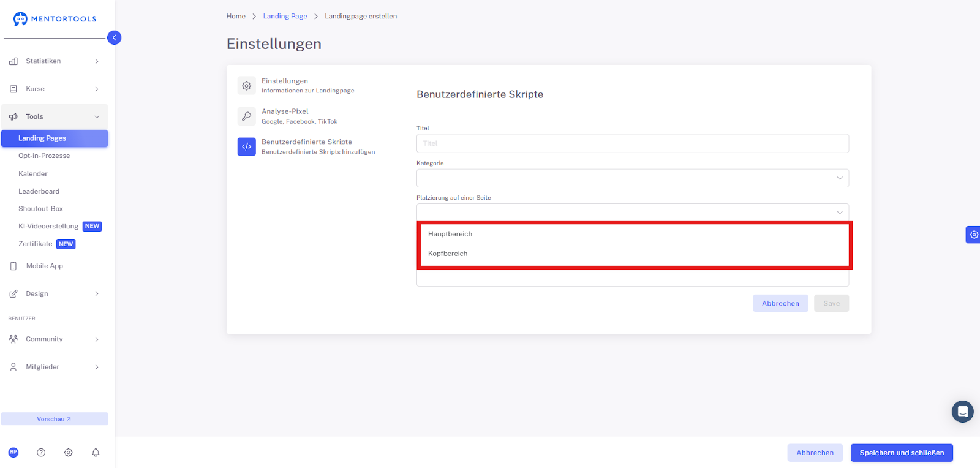Open the RP user avatar
The height and width of the screenshot is (468, 980).
pos(13,452)
